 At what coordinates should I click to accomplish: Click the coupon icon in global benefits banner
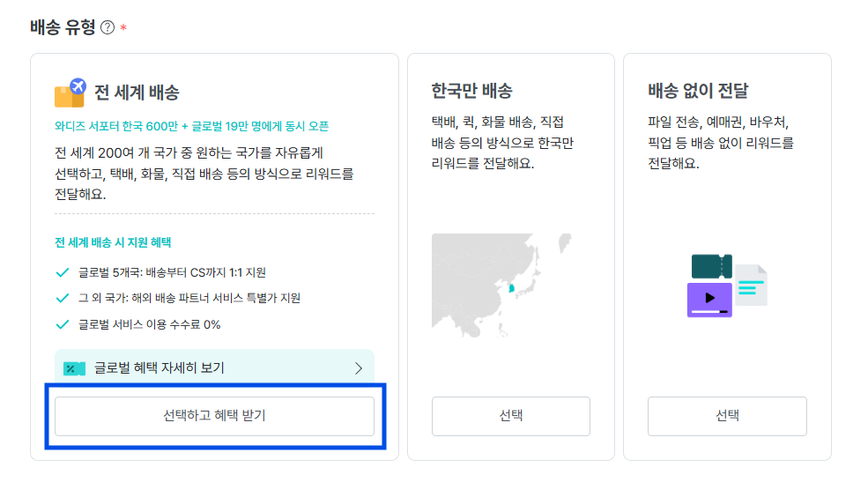tap(74, 367)
